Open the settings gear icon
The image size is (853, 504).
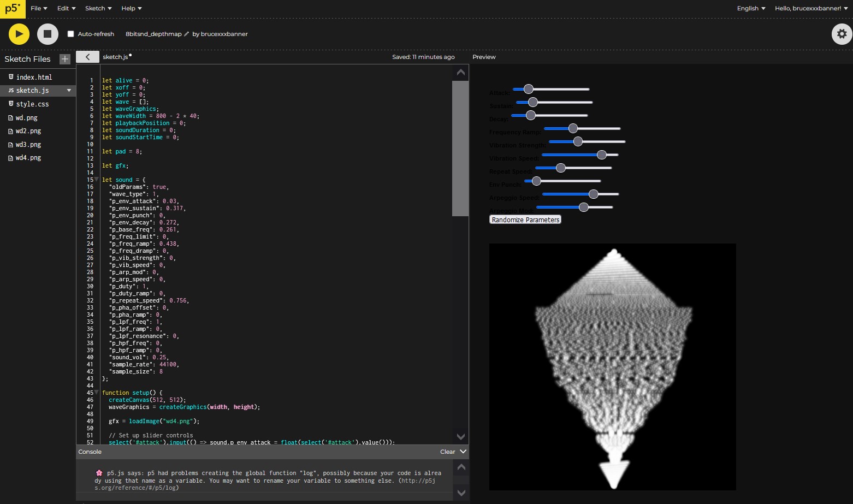[x=842, y=34]
